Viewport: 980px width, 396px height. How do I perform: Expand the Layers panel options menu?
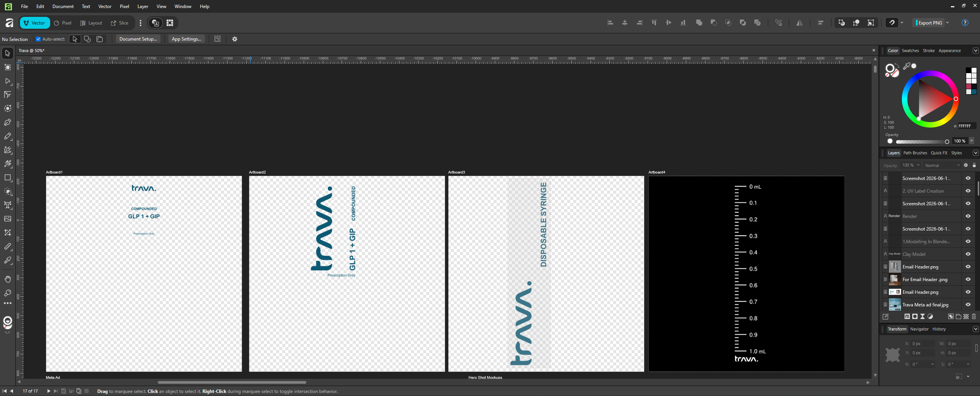point(975,153)
